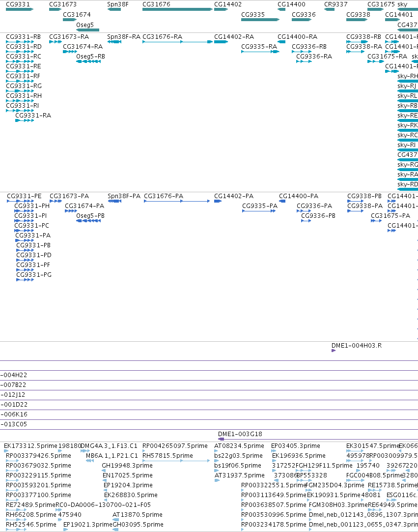The height and width of the screenshot is (532, 418).
Task: Select the Oseg5-PB protein label
Action: click(x=90, y=216)
